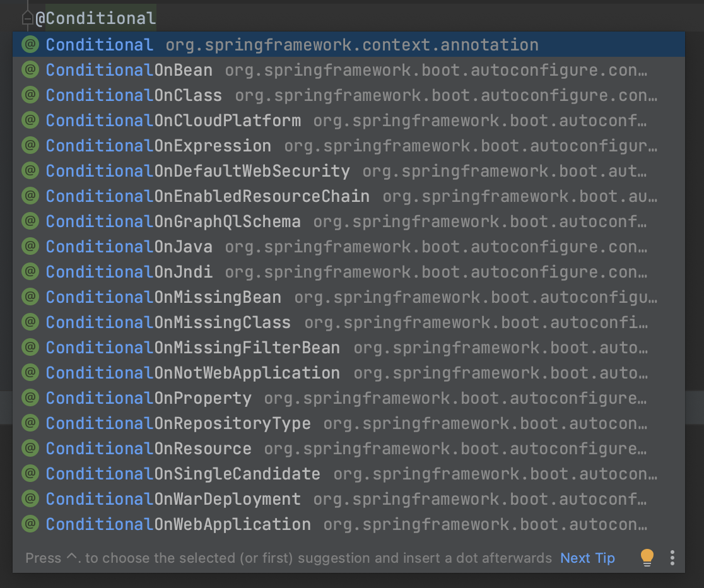Click the @Conditional text in the editor
The width and height of the screenshot is (704, 588).
tap(95, 18)
